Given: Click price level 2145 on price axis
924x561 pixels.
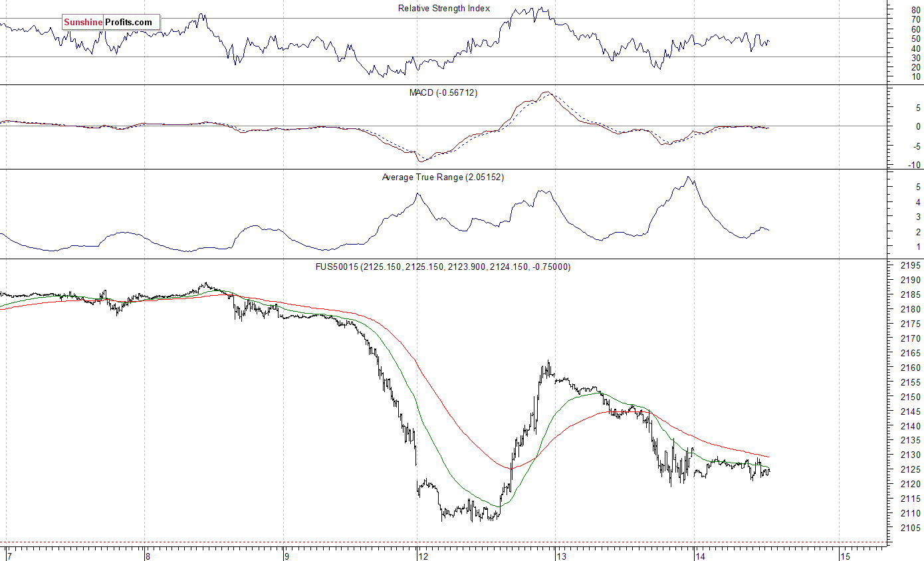Looking at the screenshot, I should [x=911, y=412].
